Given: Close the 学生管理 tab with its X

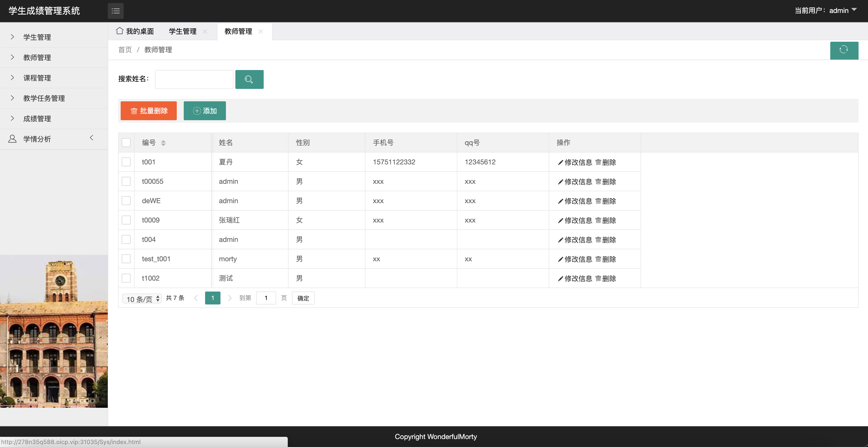Looking at the screenshot, I should point(205,32).
